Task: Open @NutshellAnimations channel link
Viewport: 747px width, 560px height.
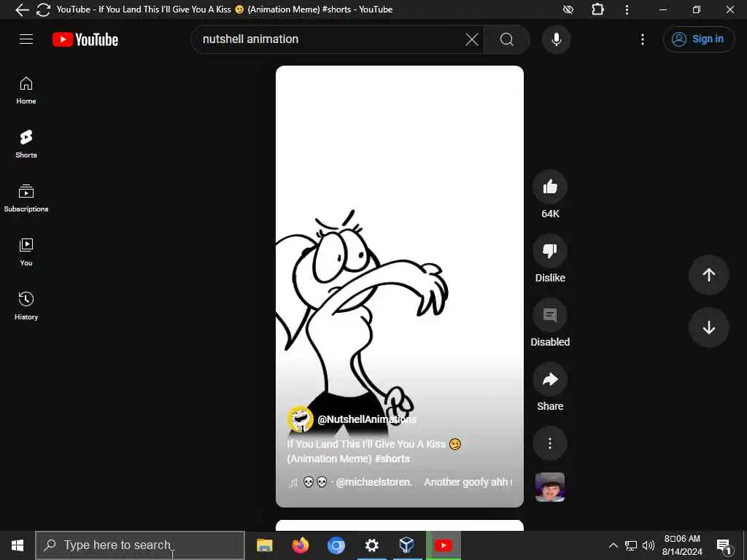Action: pyautogui.click(x=367, y=419)
